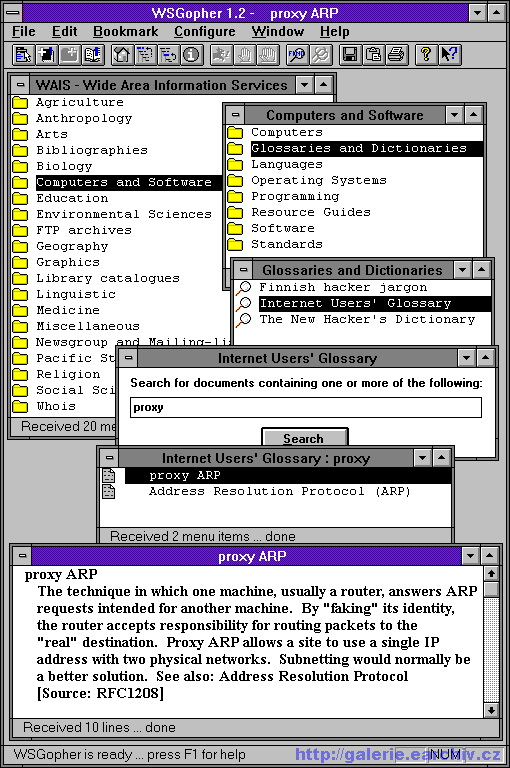Select Address Resolution Protocol (ARP) result
510x768 pixels.
(x=279, y=491)
